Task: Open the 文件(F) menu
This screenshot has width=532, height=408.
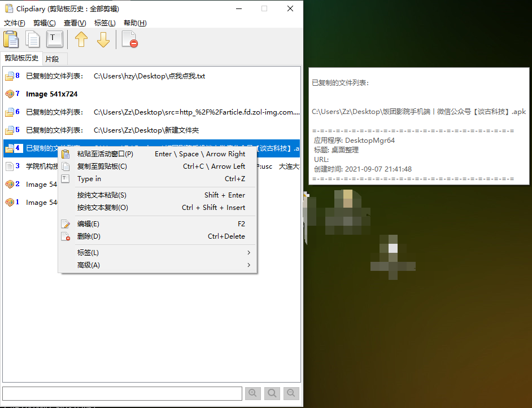Action: pyautogui.click(x=15, y=23)
